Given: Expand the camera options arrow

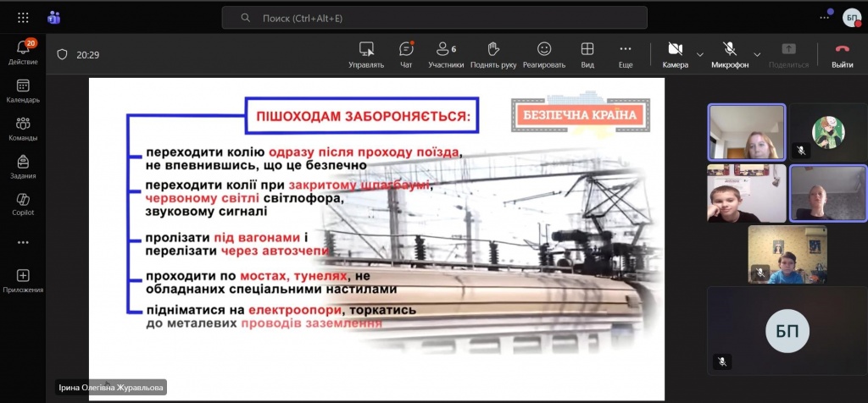Looking at the screenshot, I should (x=700, y=54).
